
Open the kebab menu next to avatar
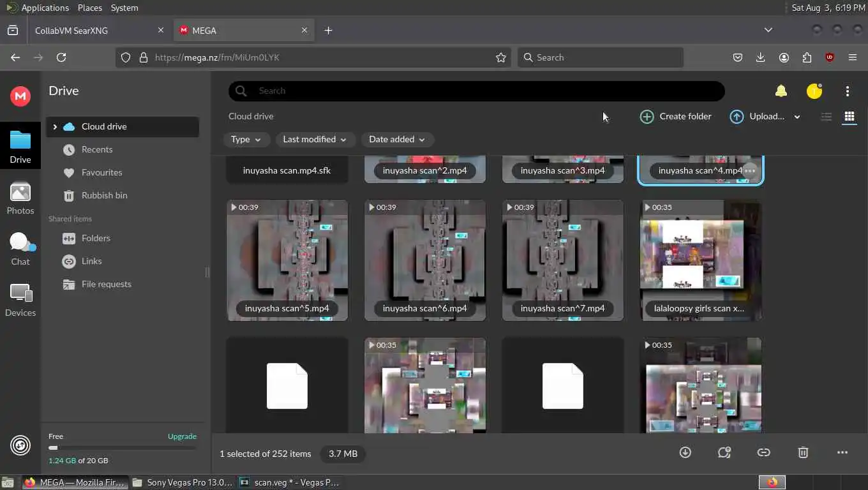(x=848, y=91)
